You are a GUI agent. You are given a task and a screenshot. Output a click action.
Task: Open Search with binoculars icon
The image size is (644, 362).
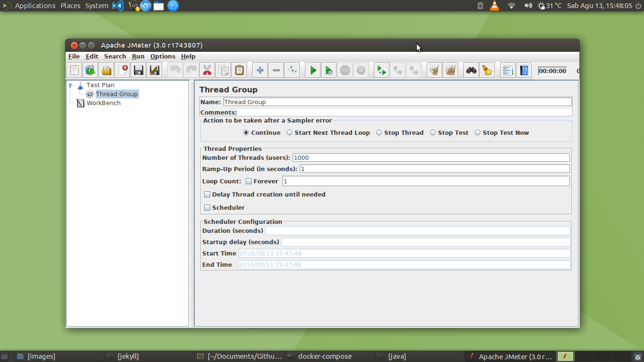pyautogui.click(x=471, y=70)
